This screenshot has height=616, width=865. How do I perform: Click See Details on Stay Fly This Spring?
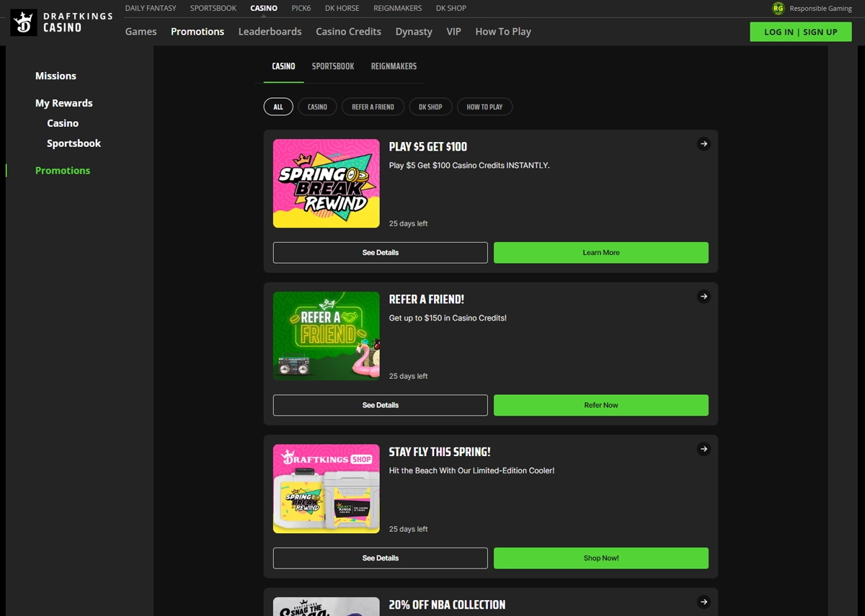[x=381, y=558]
